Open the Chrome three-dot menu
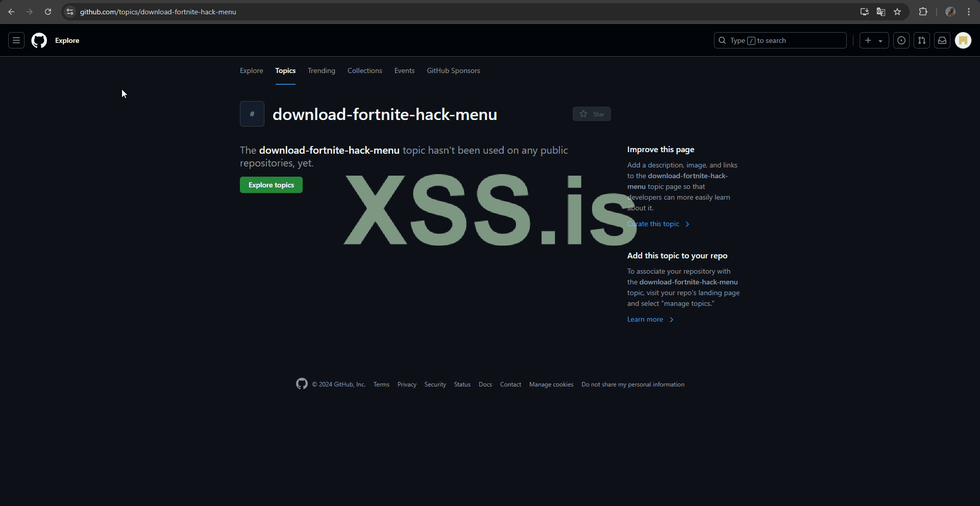 pos(969,12)
